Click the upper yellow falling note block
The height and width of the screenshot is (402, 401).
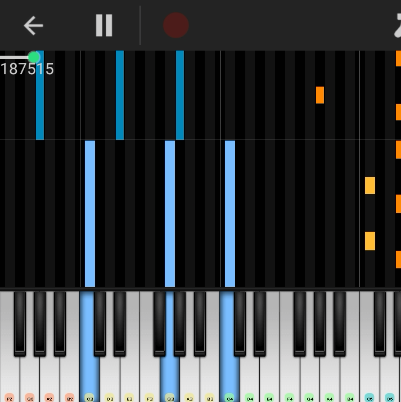pyautogui.click(x=370, y=185)
